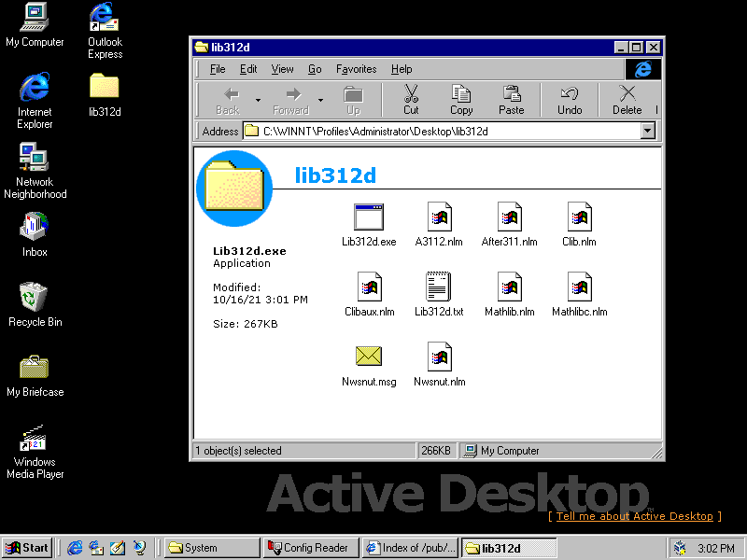
Task: Click Tell me about Active Desktop link
Action: click(x=635, y=516)
